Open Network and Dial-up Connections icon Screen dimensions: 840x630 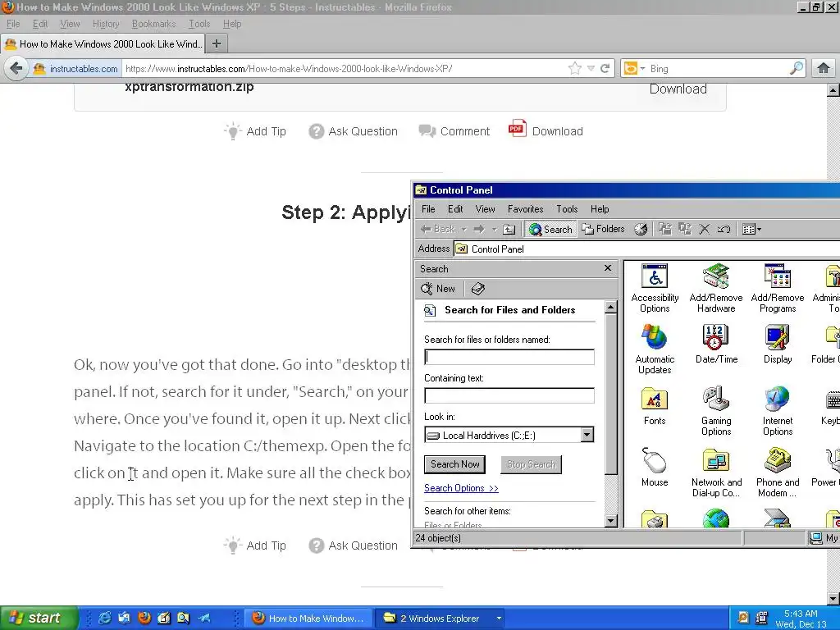(716, 472)
